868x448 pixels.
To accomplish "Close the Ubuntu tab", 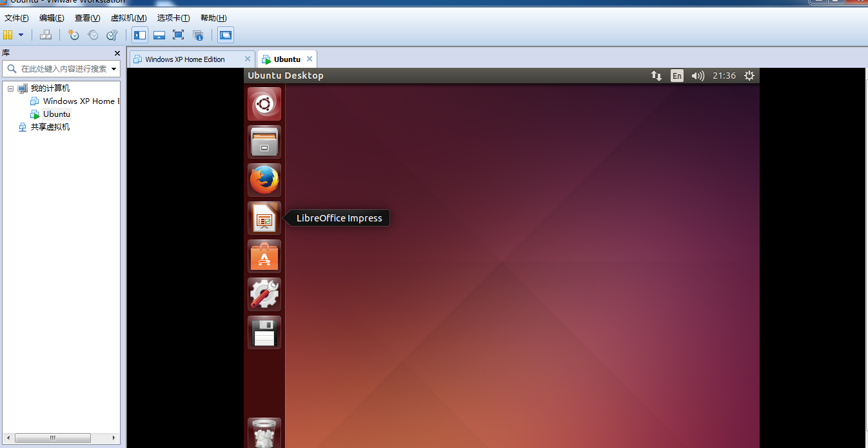I will pos(310,59).
